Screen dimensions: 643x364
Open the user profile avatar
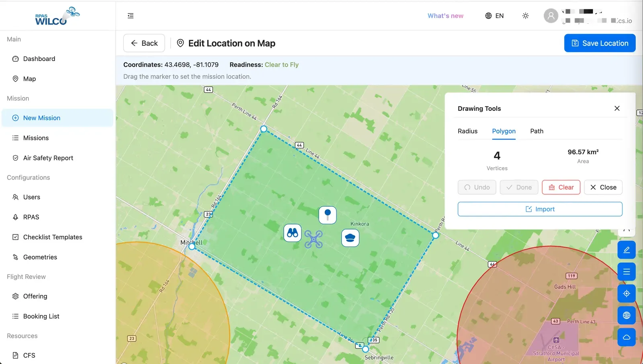click(x=551, y=16)
